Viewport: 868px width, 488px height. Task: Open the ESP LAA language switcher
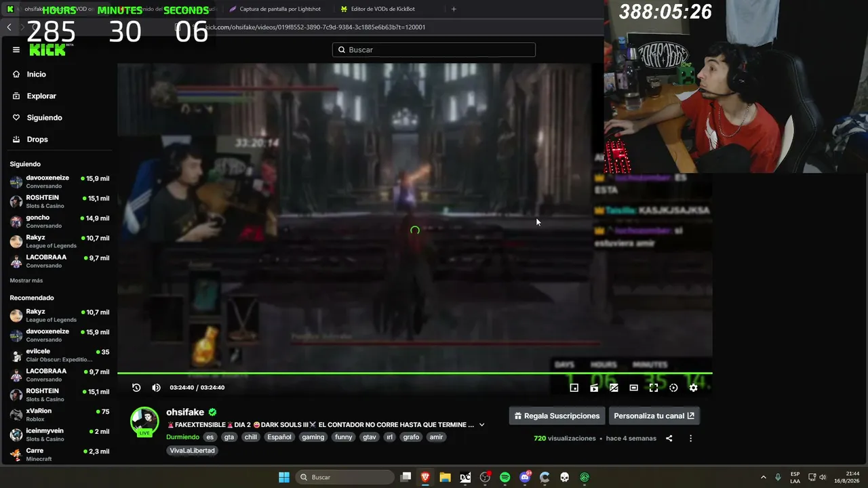point(795,477)
